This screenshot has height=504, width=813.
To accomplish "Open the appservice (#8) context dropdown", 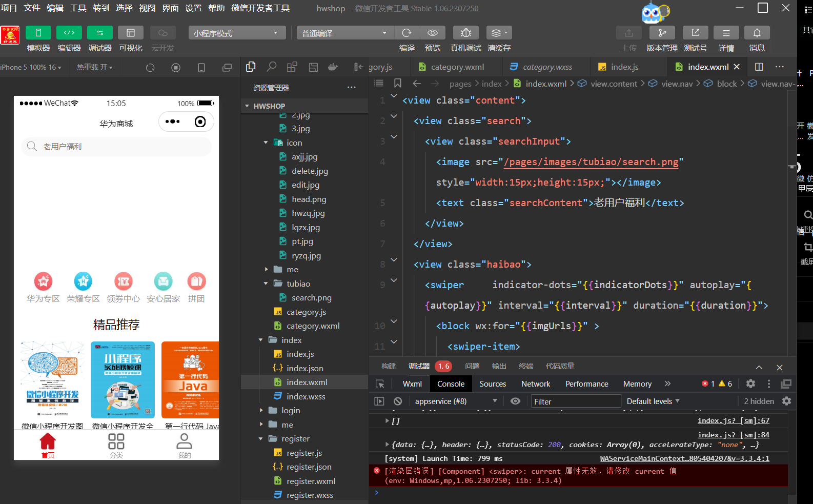I will [456, 401].
